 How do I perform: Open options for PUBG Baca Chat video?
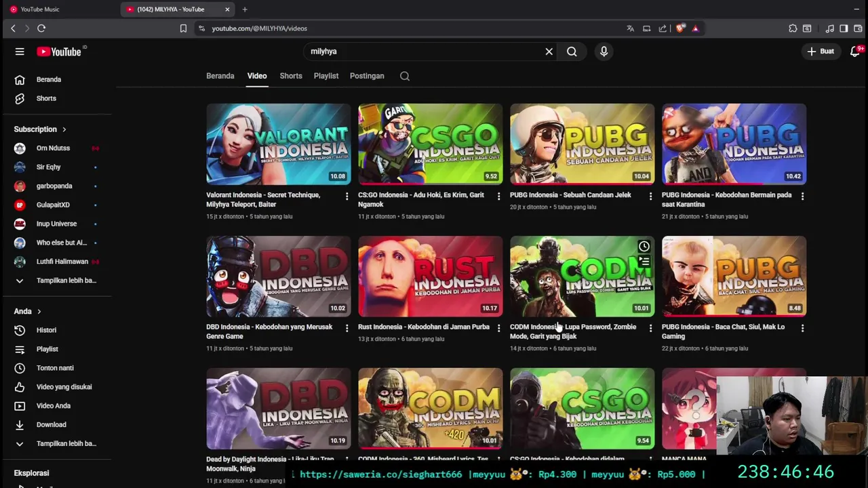802,328
